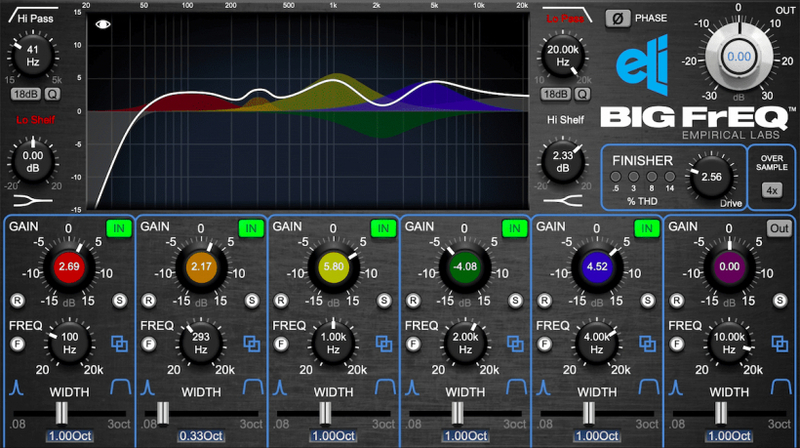
Task: Reset green band with R button
Action: click(x=413, y=301)
